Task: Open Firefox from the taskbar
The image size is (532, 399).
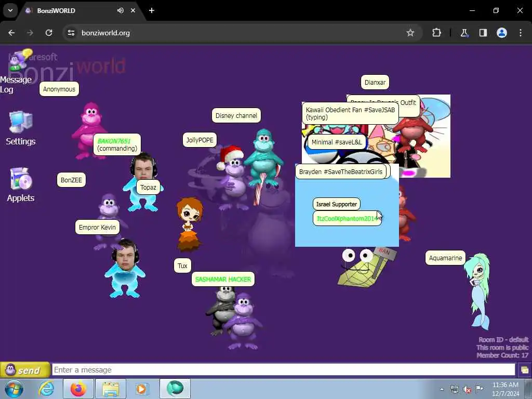Action: (x=78, y=389)
